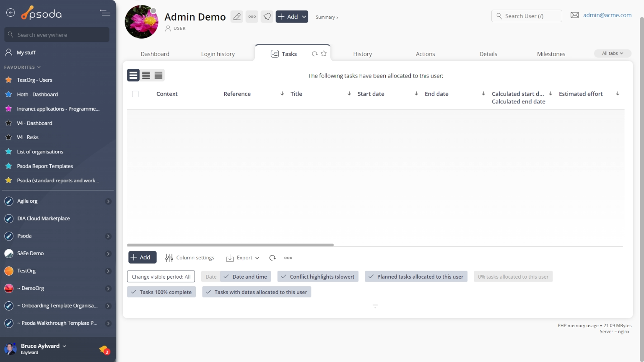
Task: Sort by the Start date column arrow
Action: coord(416,93)
